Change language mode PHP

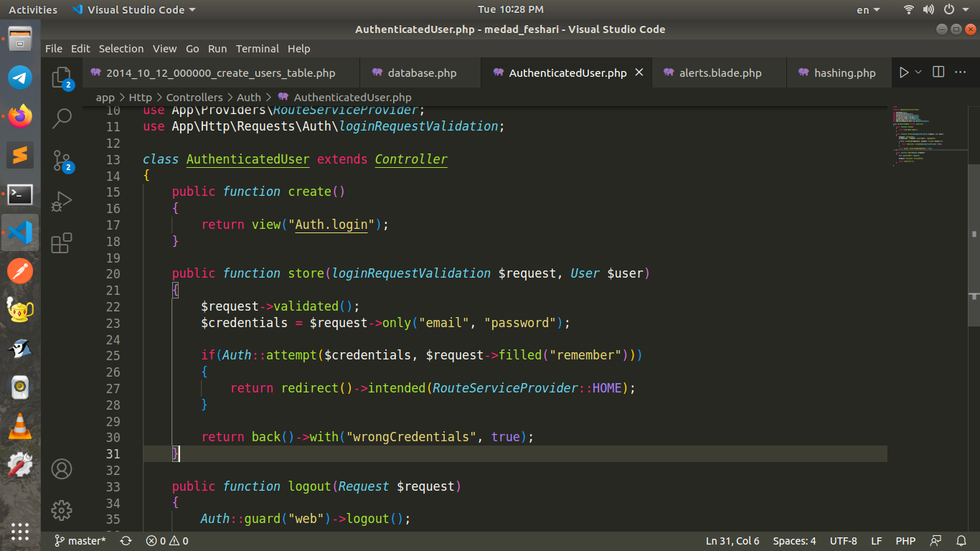point(905,541)
